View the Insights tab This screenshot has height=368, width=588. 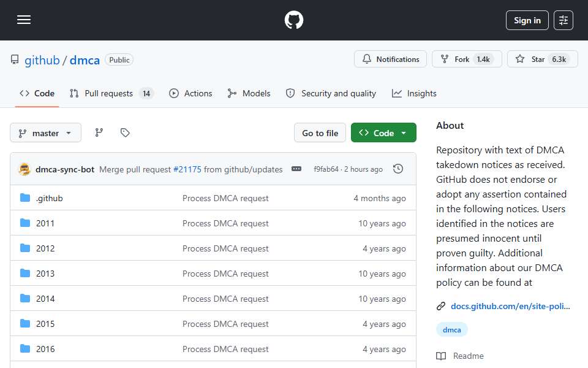coord(414,93)
